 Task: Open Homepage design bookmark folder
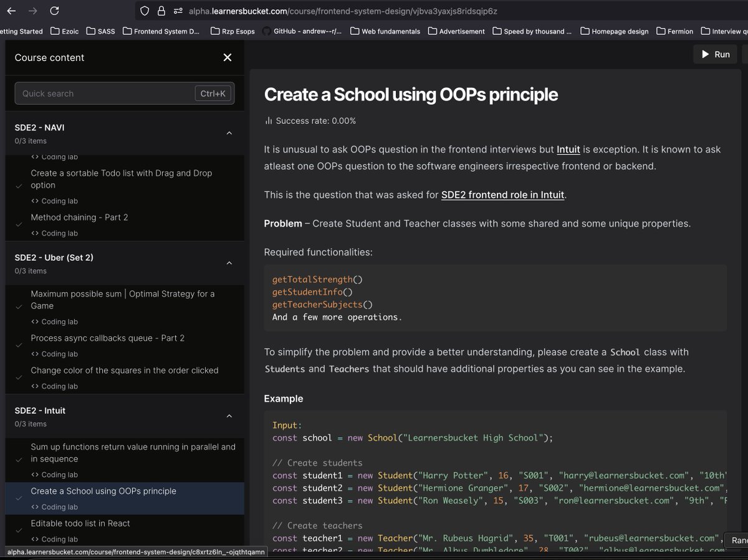tap(614, 31)
